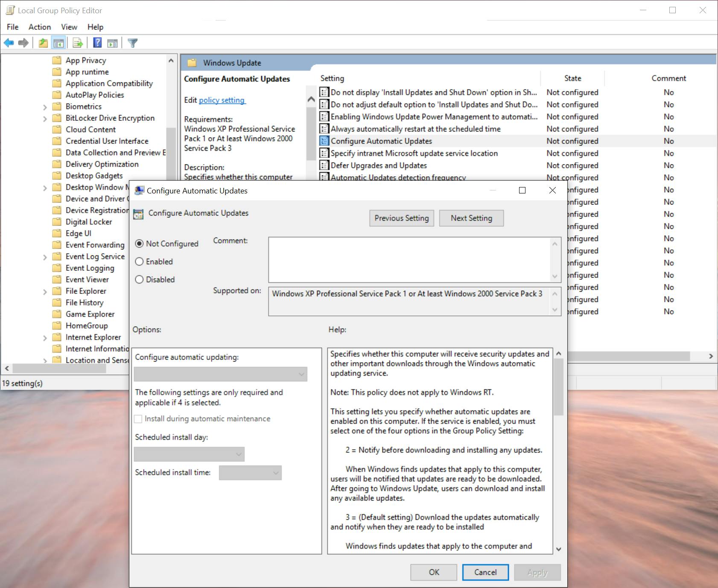
Task: Check 'Install during automatic maintenance' box
Action: click(x=138, y=419)
